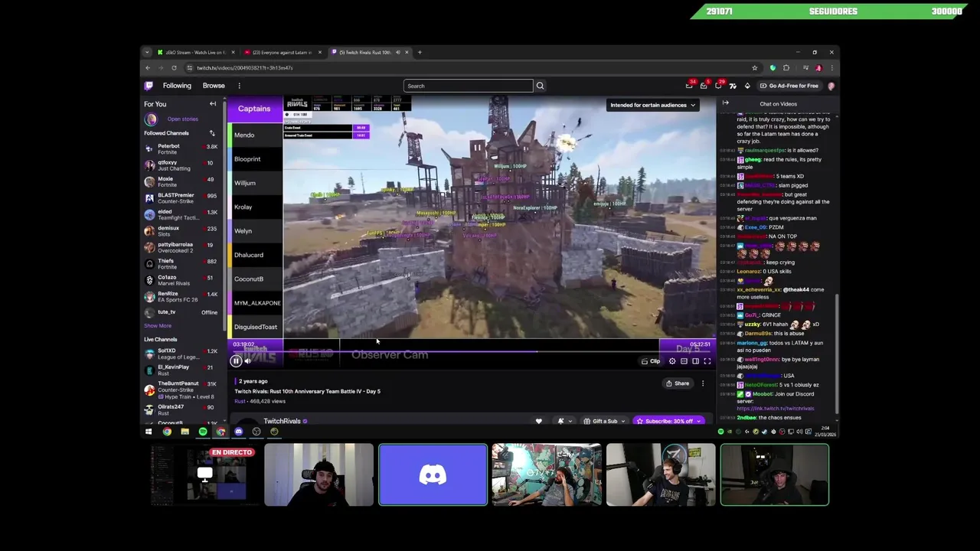The height and width of the screenshot is (551, 980).
Task: Open Spotify from the taskbar
Action: pos(203,432)
